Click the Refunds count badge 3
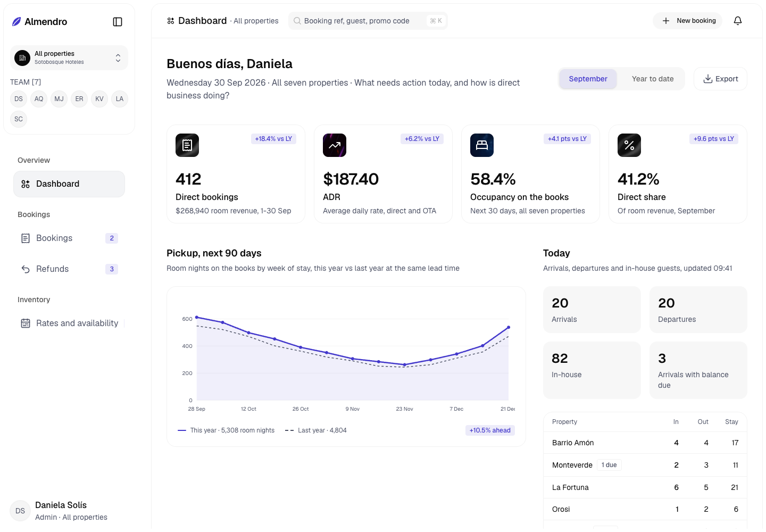This screenshot has height=532, width=766. 112,269
